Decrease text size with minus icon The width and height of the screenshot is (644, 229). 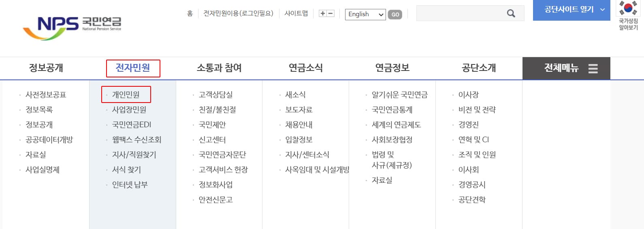point(331,13)
